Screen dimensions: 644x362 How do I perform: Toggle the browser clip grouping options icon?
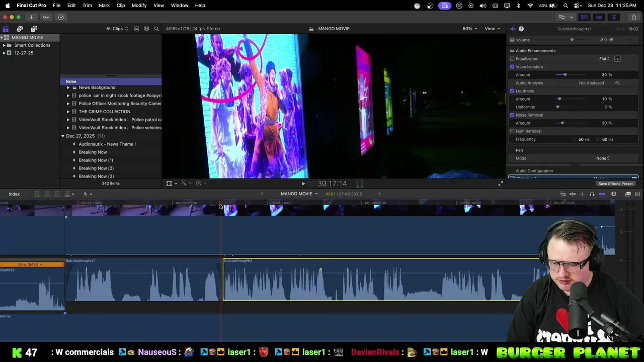click(136, 29)
